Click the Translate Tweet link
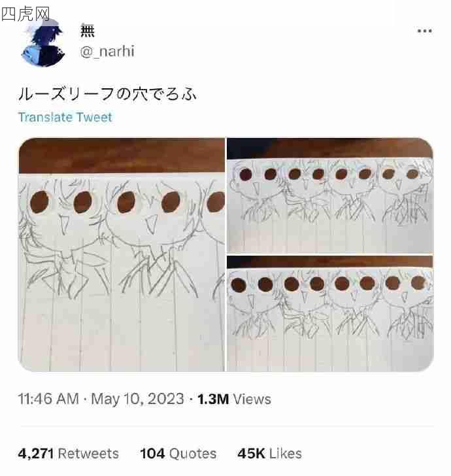This screenshot has height=476, width=451. coord(65,117)
